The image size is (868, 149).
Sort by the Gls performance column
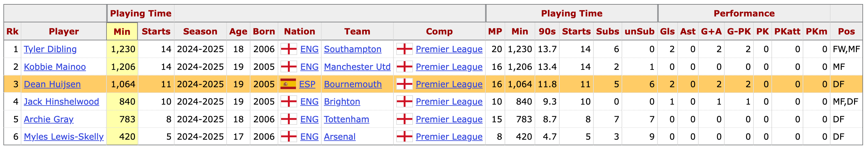click(667, 31)
